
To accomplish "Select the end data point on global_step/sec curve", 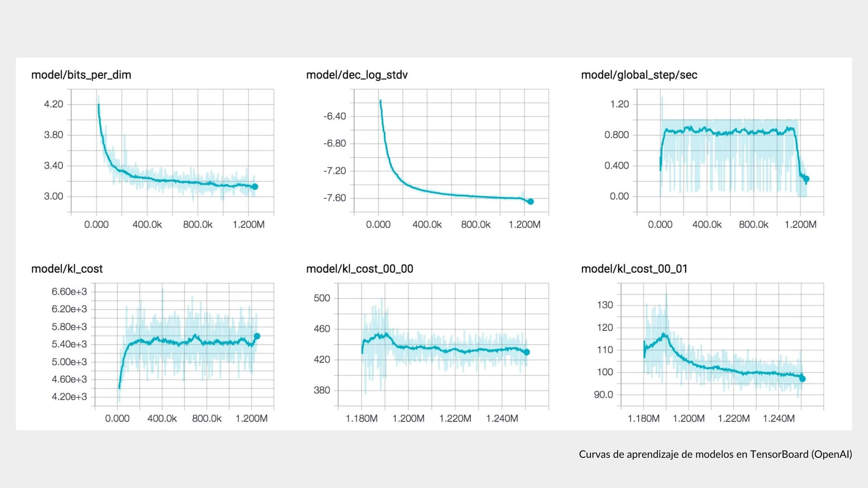I will pyautogui.click(x=806, y=179).
